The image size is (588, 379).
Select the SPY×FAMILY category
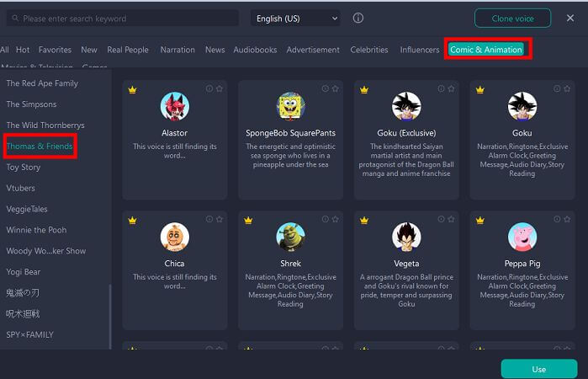click(x=30, y=334)
